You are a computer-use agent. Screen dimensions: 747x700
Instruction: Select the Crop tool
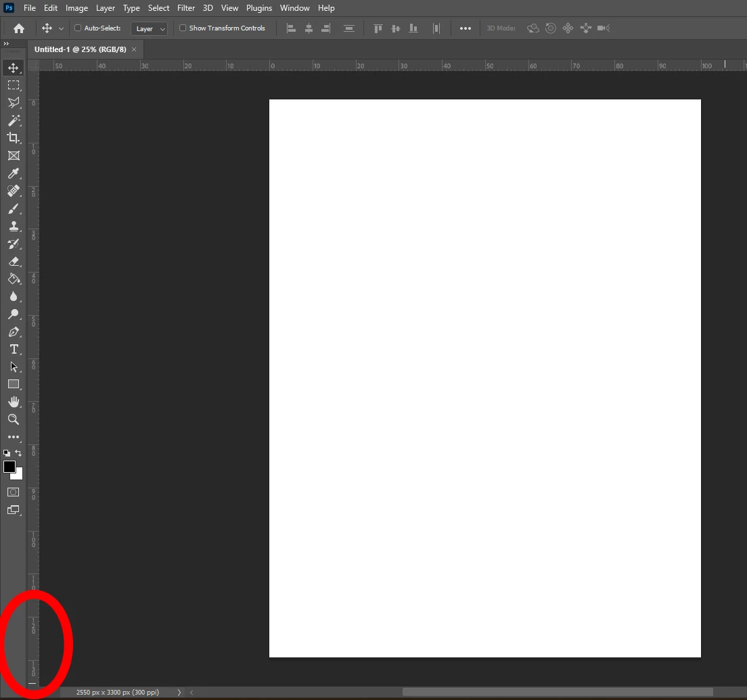pos(14,138)
